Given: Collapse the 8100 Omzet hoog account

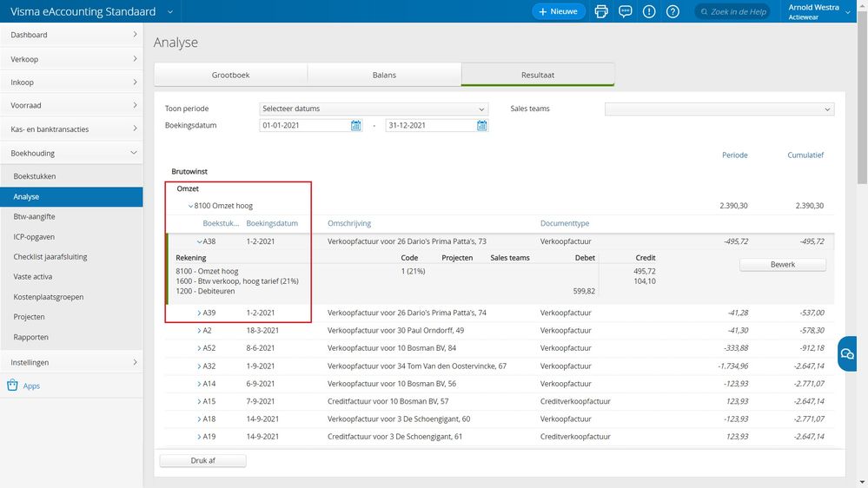Looking at the screenshot, I should coord(190,206).
